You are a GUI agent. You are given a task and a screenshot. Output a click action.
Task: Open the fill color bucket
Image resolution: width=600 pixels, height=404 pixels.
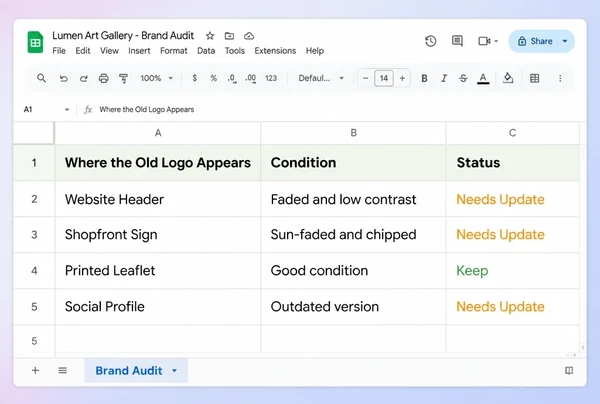click(x=508, y=78)
